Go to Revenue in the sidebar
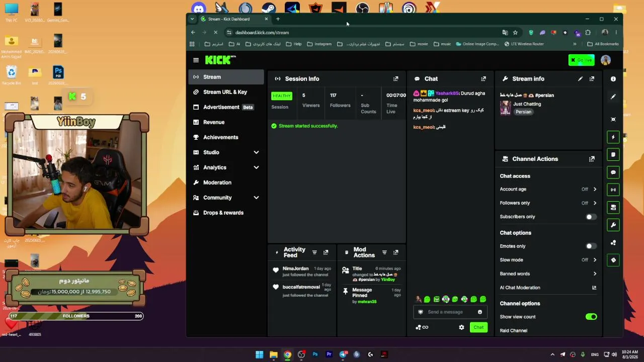The height and width of the screenshot is (362, 644). click(226, 122)
